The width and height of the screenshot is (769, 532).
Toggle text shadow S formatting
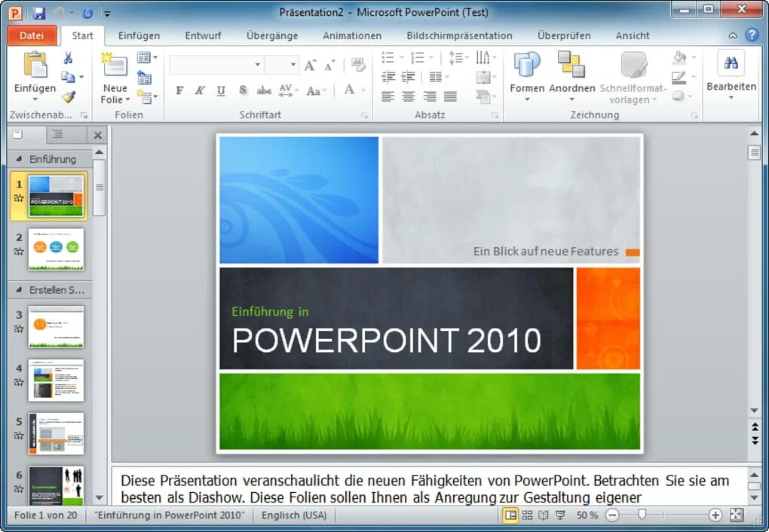point(243,90)
